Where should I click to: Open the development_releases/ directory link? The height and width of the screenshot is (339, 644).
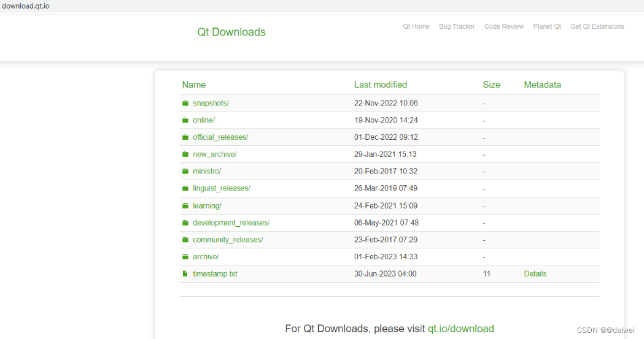pos(231,223)
